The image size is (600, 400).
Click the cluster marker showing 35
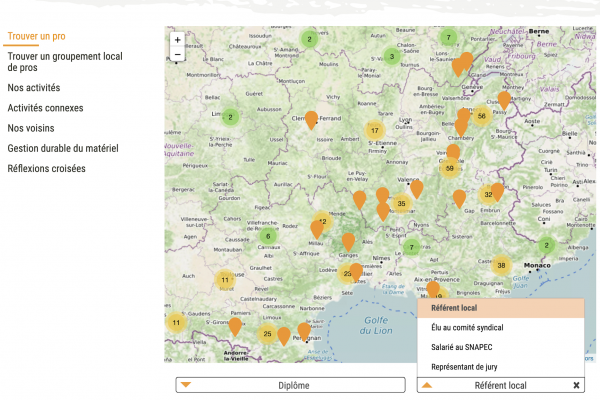401,204
